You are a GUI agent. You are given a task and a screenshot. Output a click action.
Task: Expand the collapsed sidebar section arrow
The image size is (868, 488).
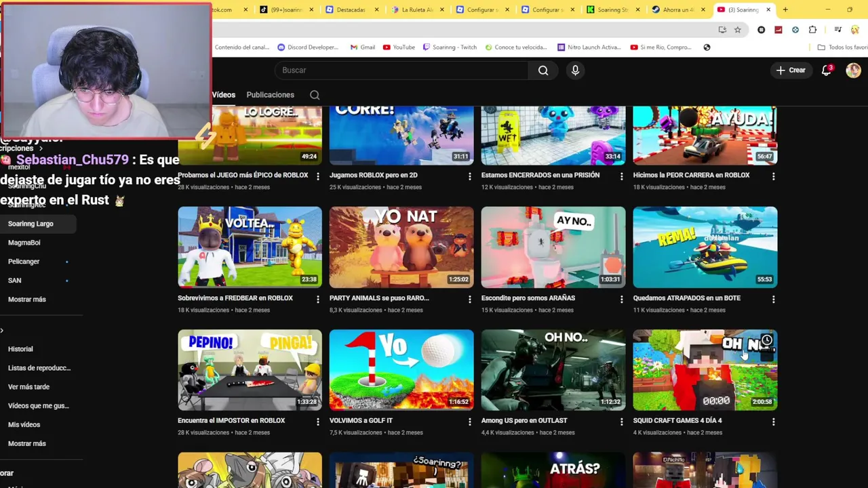click(2, 331)
